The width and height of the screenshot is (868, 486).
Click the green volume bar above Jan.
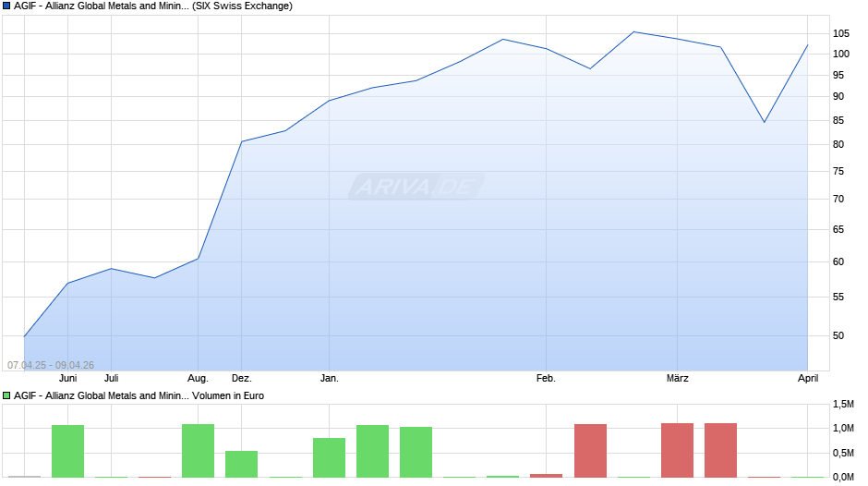tap(330, 457)
